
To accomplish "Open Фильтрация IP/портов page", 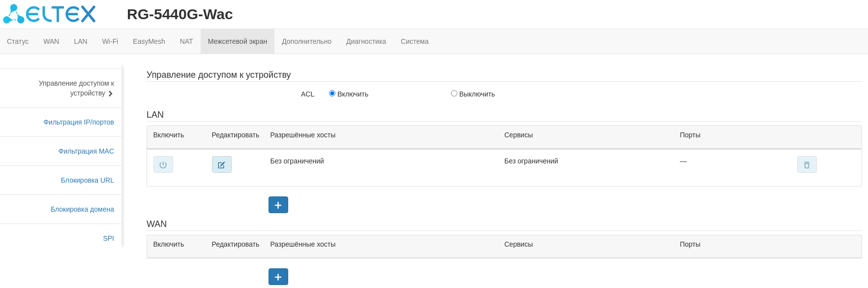I will click(x=79, y=122).
